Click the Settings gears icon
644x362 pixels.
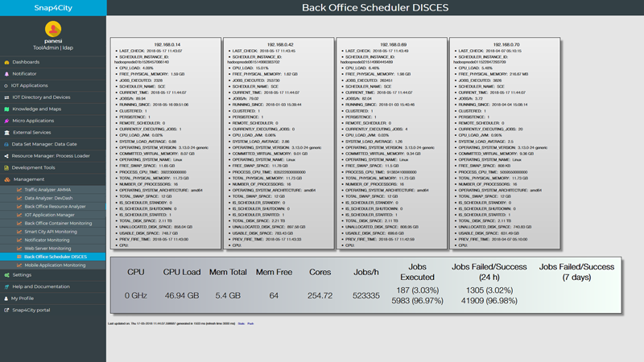pos(7,274)
